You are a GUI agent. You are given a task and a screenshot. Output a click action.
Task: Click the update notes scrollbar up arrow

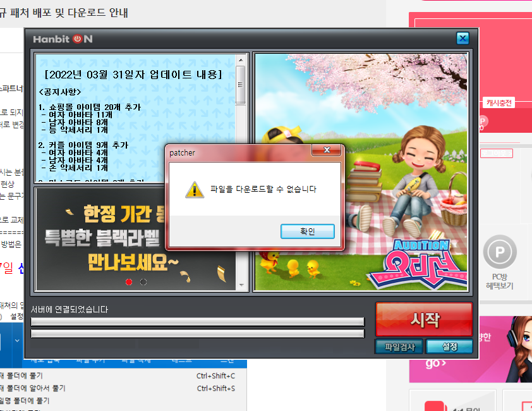click(x=241, y=60)
